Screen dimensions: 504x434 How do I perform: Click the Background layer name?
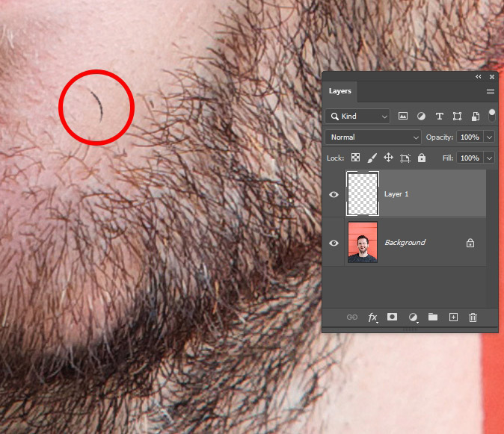pyautogui.click(x=405, y=242)
